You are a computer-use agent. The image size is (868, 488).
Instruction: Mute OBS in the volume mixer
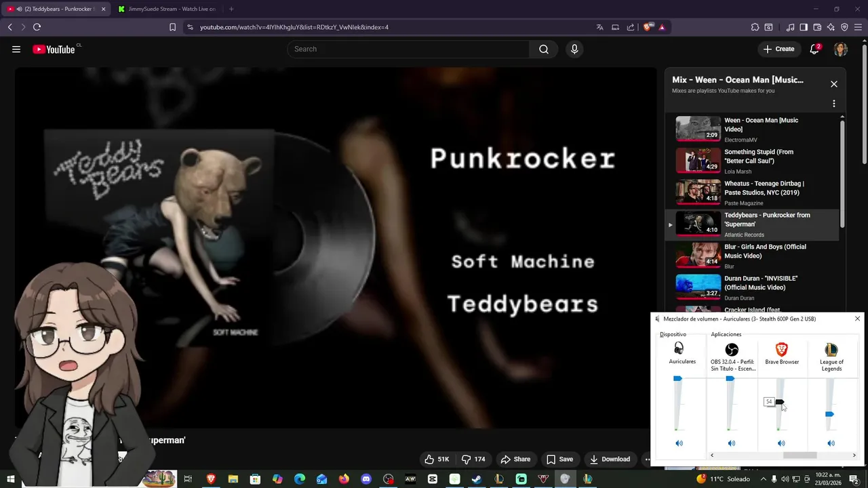pos(731,443)
